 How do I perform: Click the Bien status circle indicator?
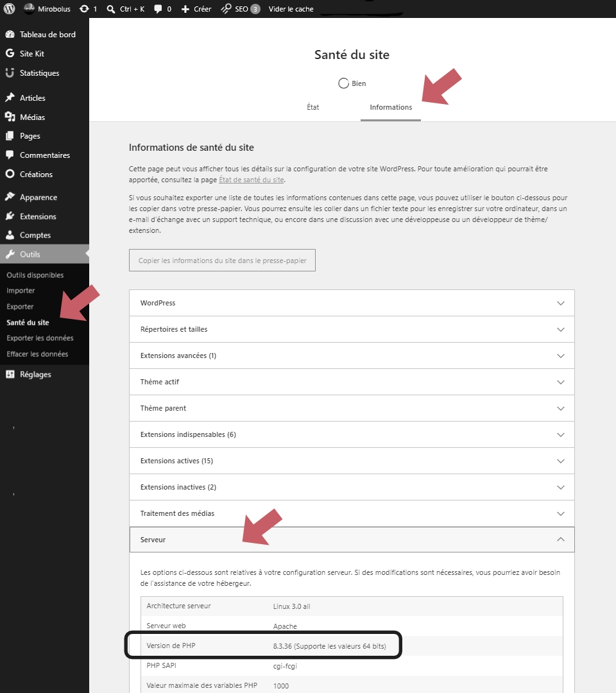(x=343, y=83)
